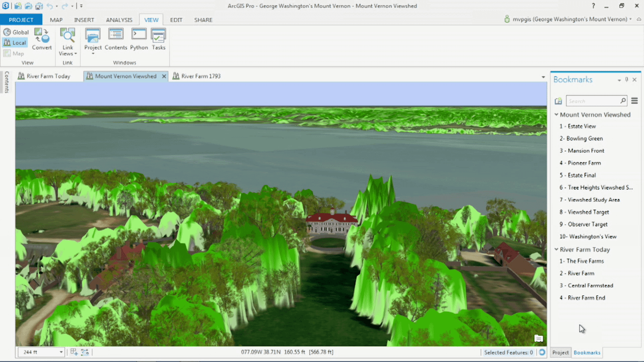Open Customize Quick Access Toolbar dropdown
The height and width of the screenshot is (362, 644).
[81, 6]
